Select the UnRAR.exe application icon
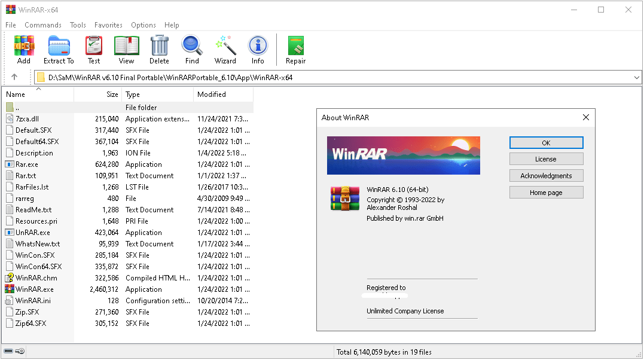The image size is (644, 360). point(10,233)
